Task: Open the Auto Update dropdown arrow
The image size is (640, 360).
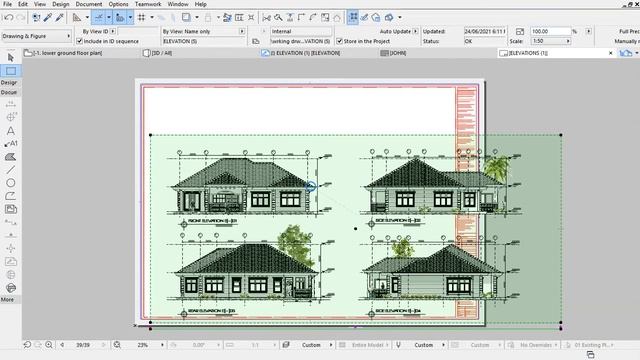Action: tap(416, 31)
